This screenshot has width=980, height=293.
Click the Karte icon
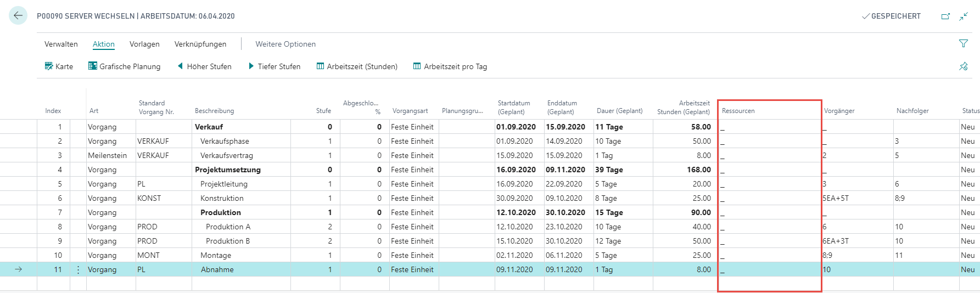49,66
